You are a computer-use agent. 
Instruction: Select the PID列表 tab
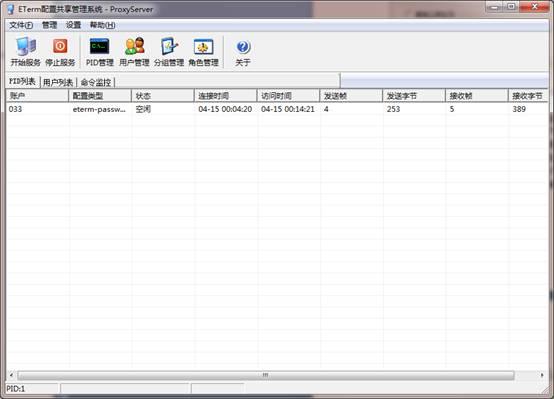point(22,81)
